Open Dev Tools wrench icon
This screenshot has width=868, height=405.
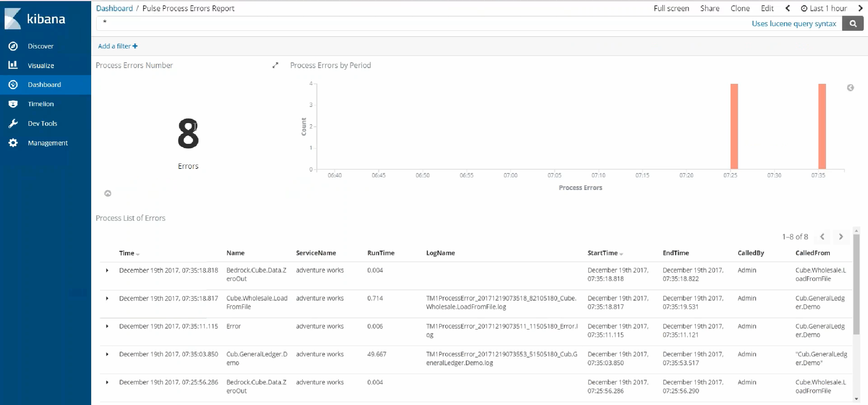coord(13,123)
